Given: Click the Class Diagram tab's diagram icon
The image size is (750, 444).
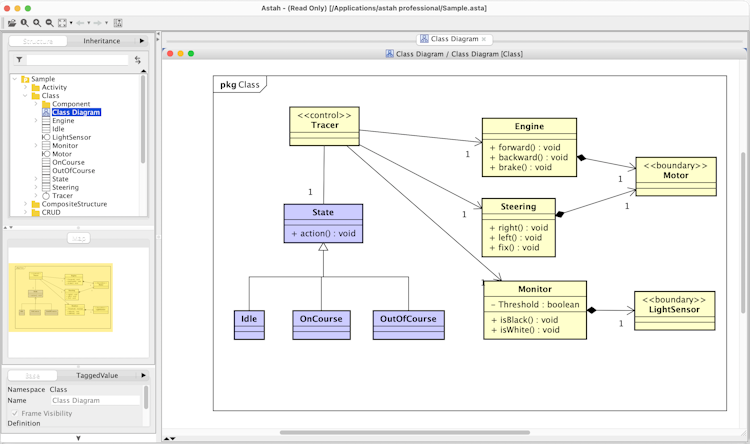Looking at the screenshot, I should pyautogui.click(x=424, y=39).
